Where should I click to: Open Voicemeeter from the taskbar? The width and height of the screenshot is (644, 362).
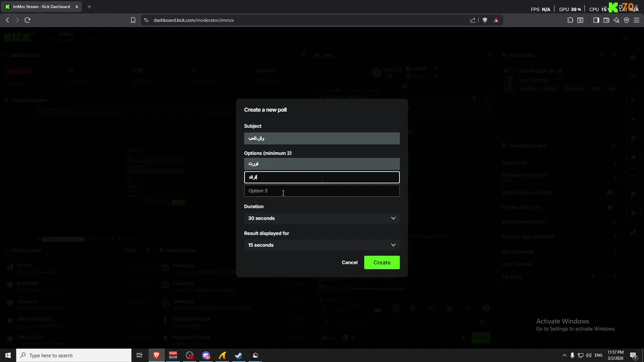173,355
